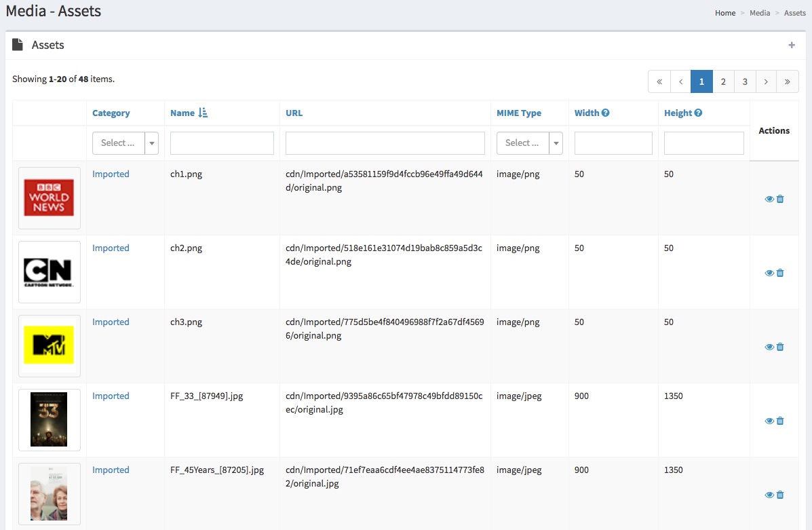View the FF_33_[87949].jpg asset via eye icon

(x=769, y=421)
